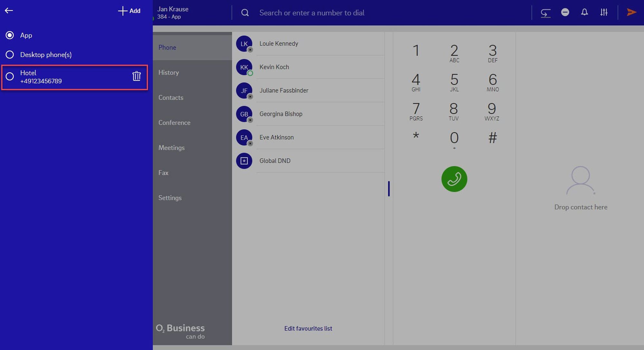Open the History tab
Screen dimensions: 644x350
coord(168,72)
